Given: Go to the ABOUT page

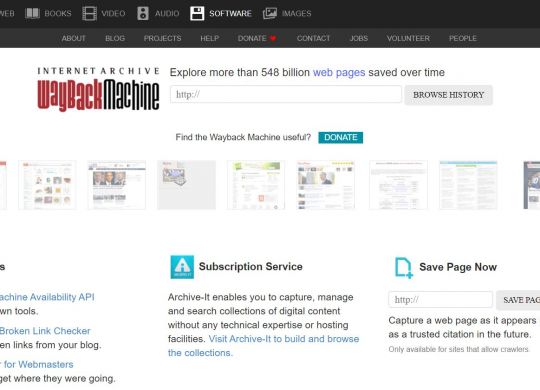Looking at the screenshot, I should click(74, 38).
